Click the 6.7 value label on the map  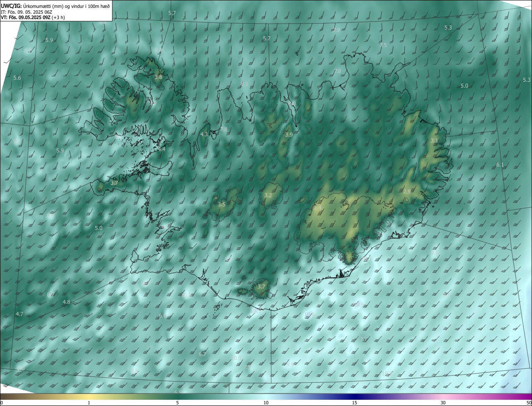[202, 355]
